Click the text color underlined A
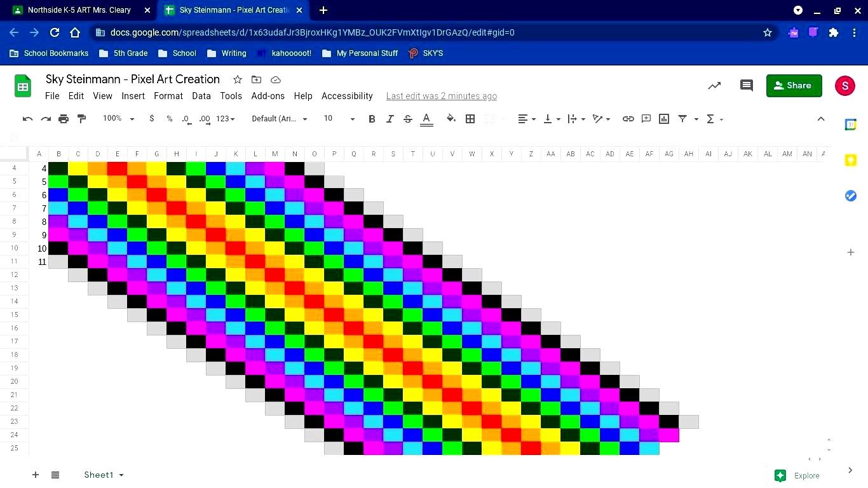The width and height of the screenshot is (868, 488). pyautogui.click(x=426, y=119)
